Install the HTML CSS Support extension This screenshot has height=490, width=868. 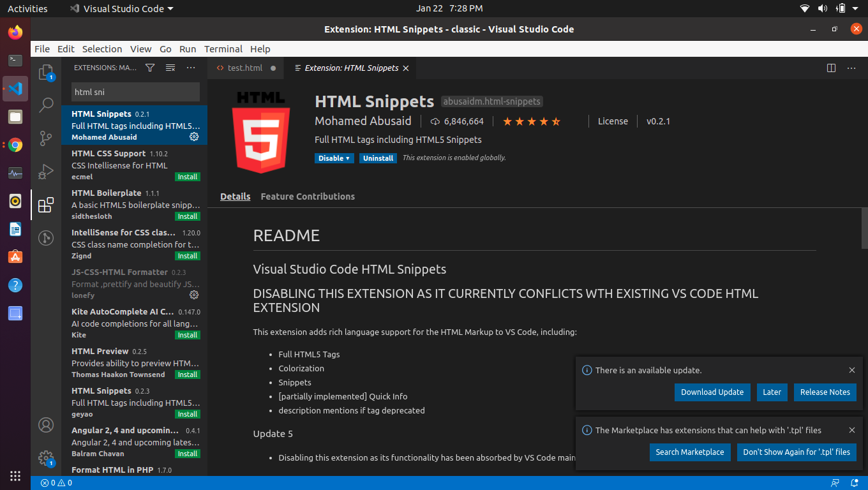pyautogui.click(x=188, y=177)
